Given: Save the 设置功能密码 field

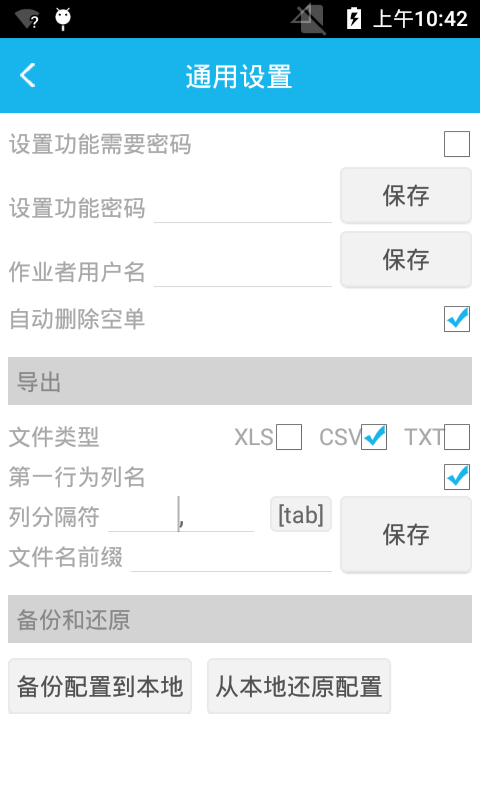Looking at the screenshot, I should pos(406,195).
